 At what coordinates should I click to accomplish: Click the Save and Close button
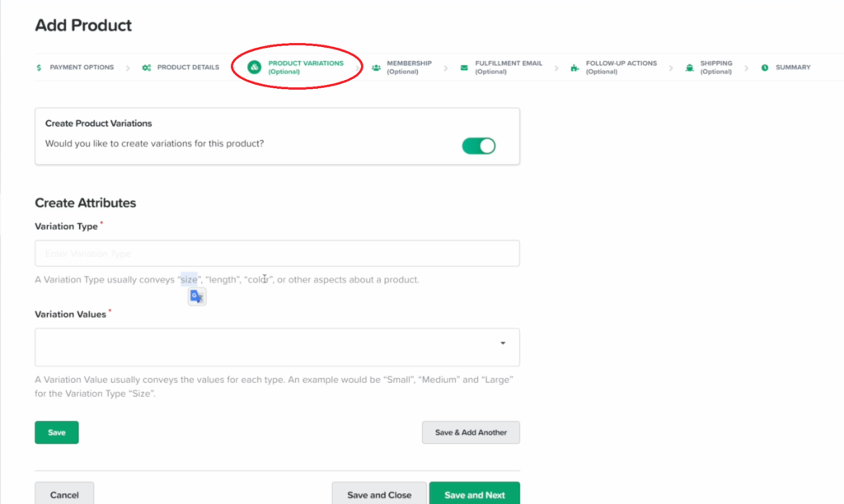click(x=379, y=494)
